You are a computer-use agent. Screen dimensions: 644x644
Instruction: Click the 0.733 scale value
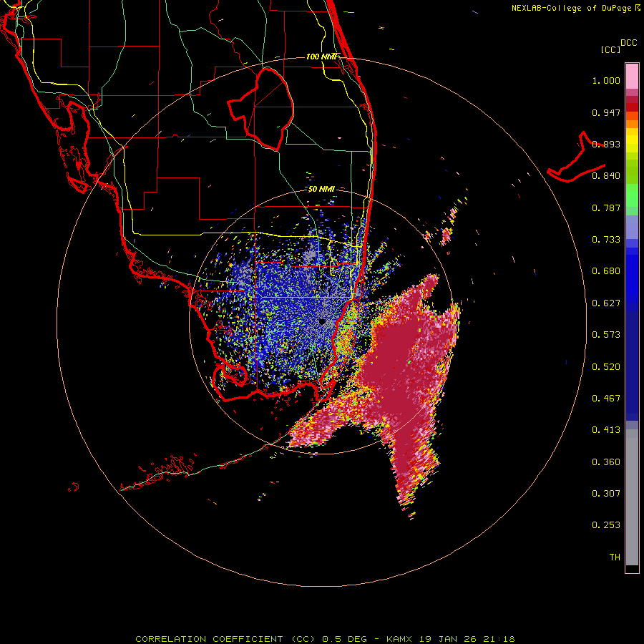(606, 240)
